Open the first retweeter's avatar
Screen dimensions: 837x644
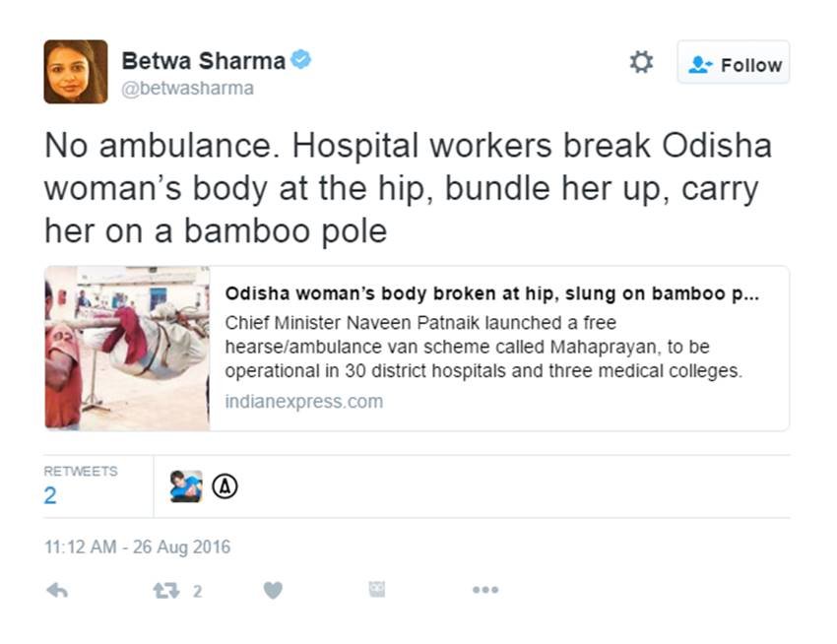(x=186, y=486)
